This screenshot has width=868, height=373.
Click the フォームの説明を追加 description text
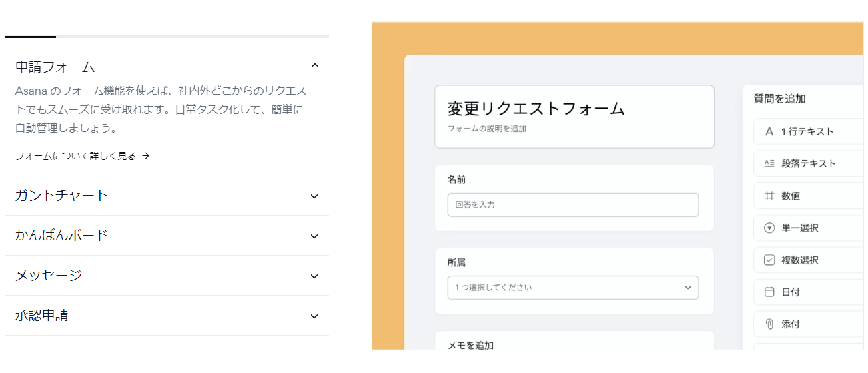tap(486, 129)
